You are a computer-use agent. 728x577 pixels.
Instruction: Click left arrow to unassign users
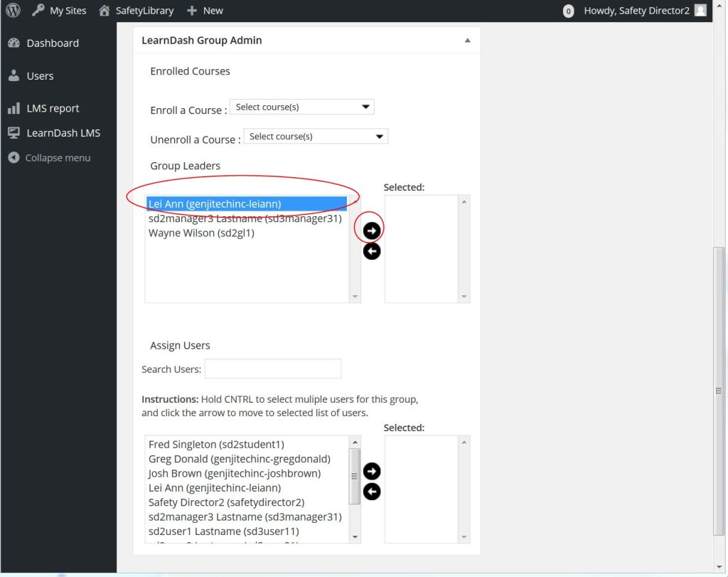coord(371,492)
